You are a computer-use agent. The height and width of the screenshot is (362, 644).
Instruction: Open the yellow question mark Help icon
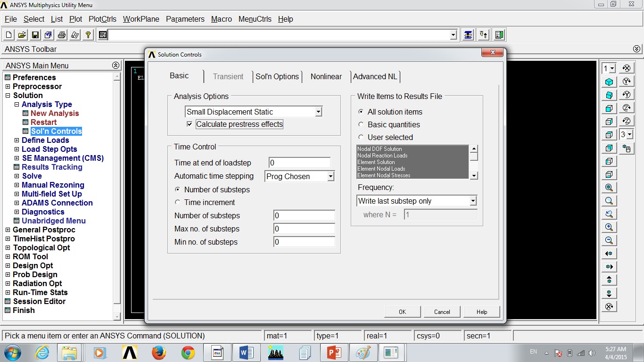[x=88, y=35]
